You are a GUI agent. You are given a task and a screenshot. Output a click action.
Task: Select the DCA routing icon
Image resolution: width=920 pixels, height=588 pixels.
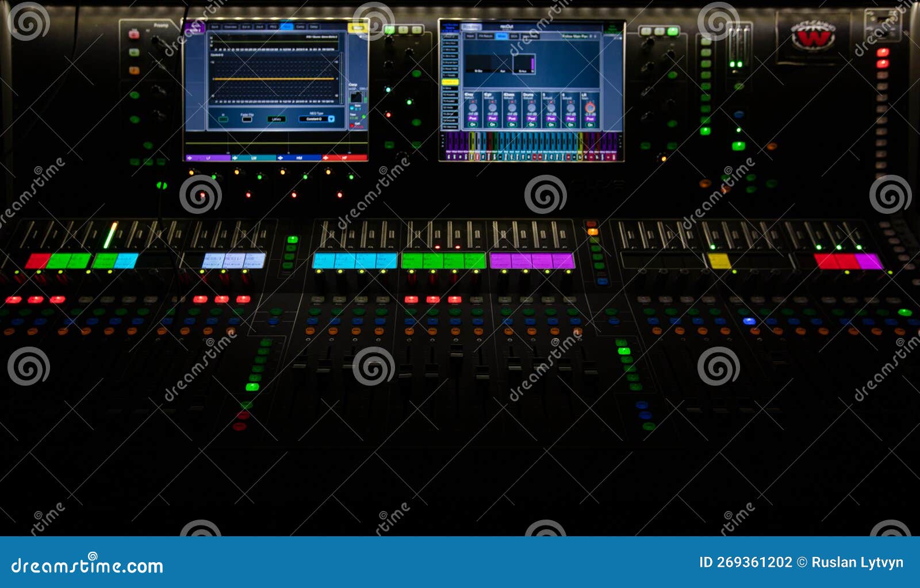click(x=515, y=36)
